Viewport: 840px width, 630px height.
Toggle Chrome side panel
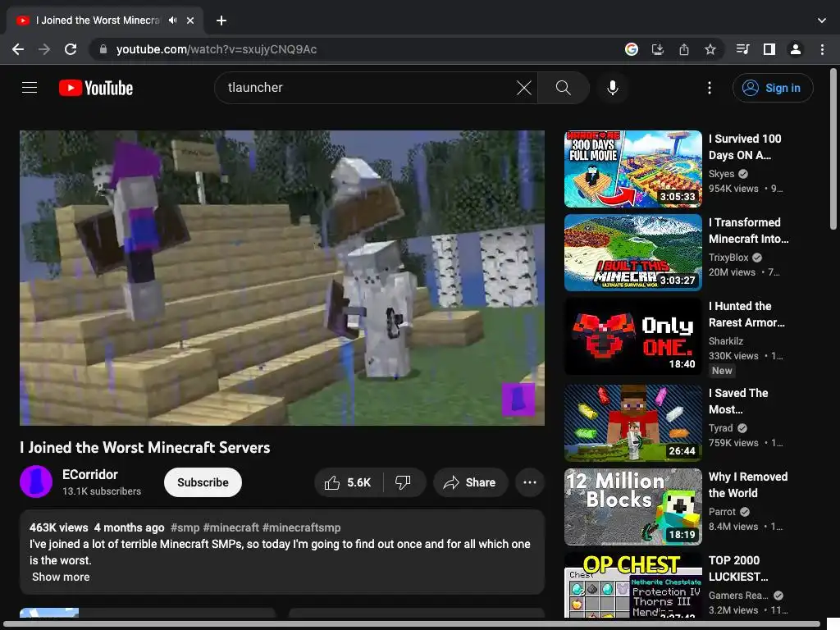tap(769, 49)
